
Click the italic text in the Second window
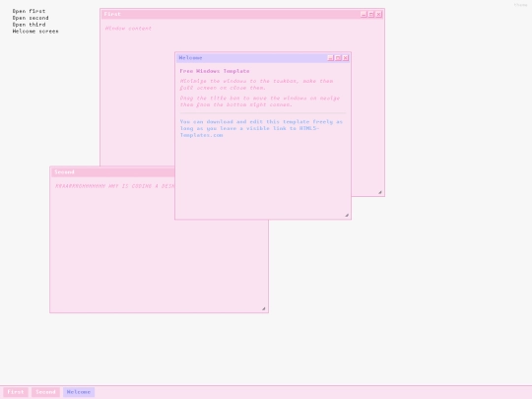114,186
